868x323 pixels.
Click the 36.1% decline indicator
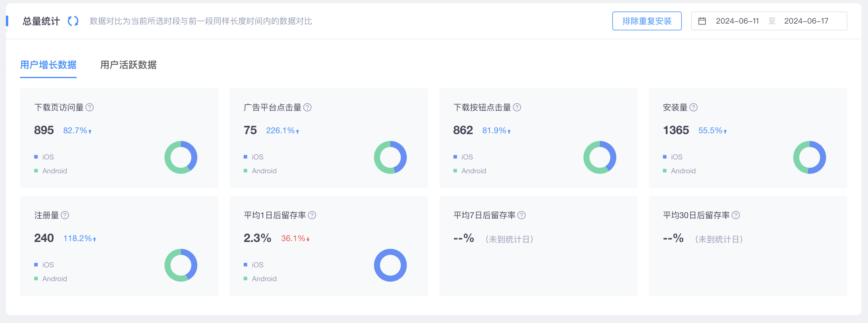click(295, 238)
